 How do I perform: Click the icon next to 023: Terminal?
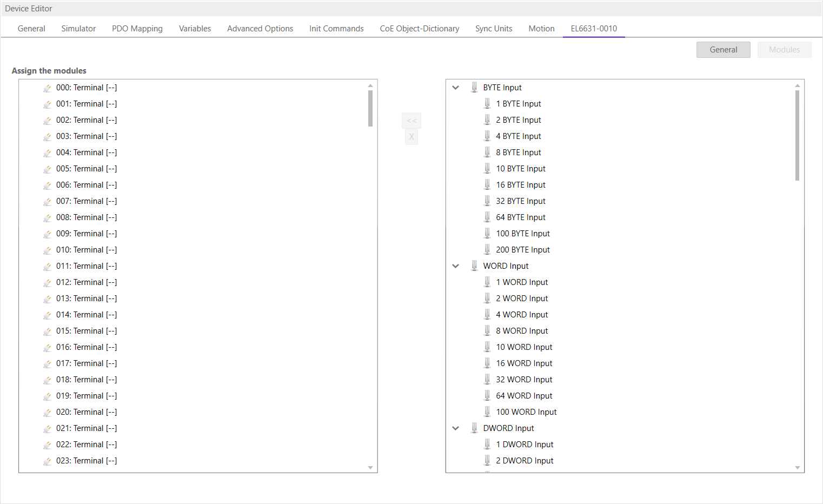48,461
